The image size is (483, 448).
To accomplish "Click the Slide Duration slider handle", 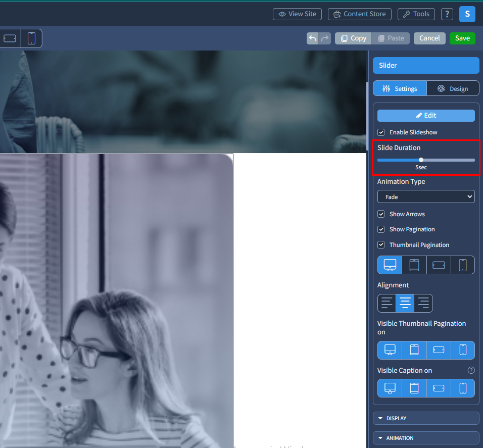I will tap(421, 160).
